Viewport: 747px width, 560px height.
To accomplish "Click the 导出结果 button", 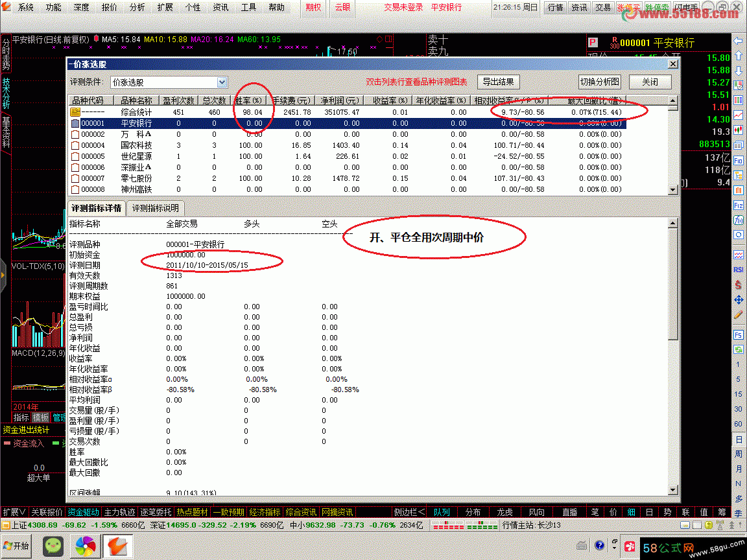I will click(x=498, y=82).
